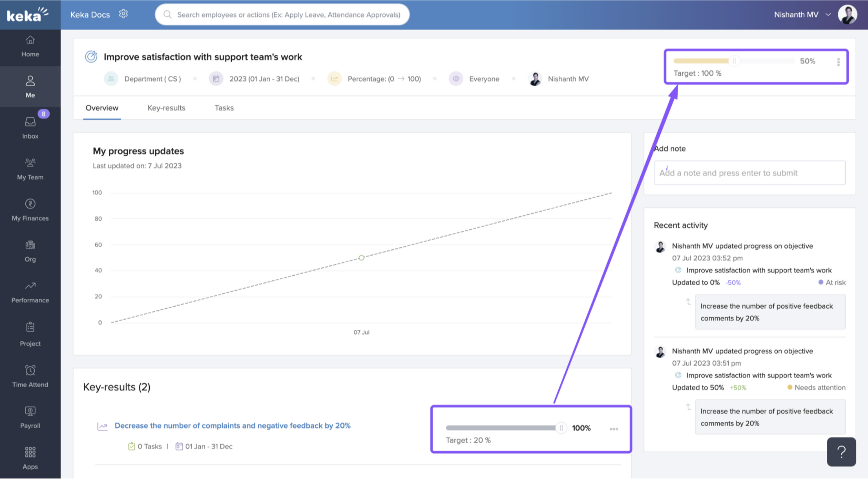This screenshot has height=479, width=868.
Task: Open the three-dot menu on objective progress
Action: [x=838, y=62]
